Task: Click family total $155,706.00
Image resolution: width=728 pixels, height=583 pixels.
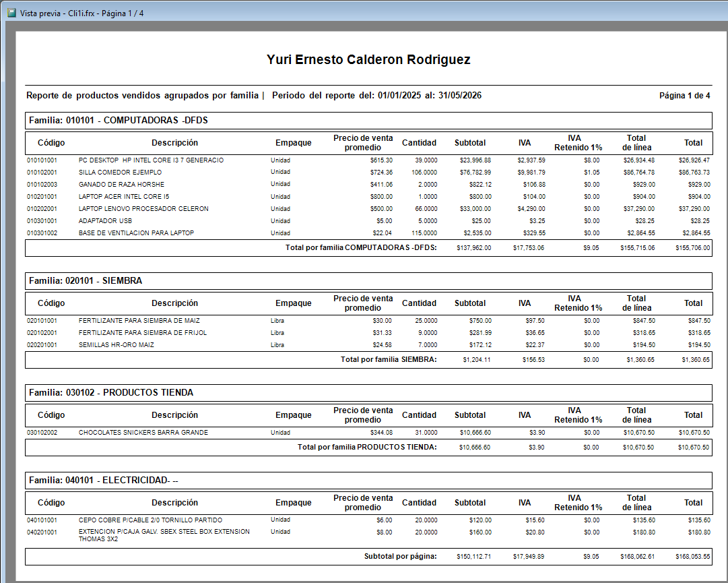Action: [x=693, y=248]
